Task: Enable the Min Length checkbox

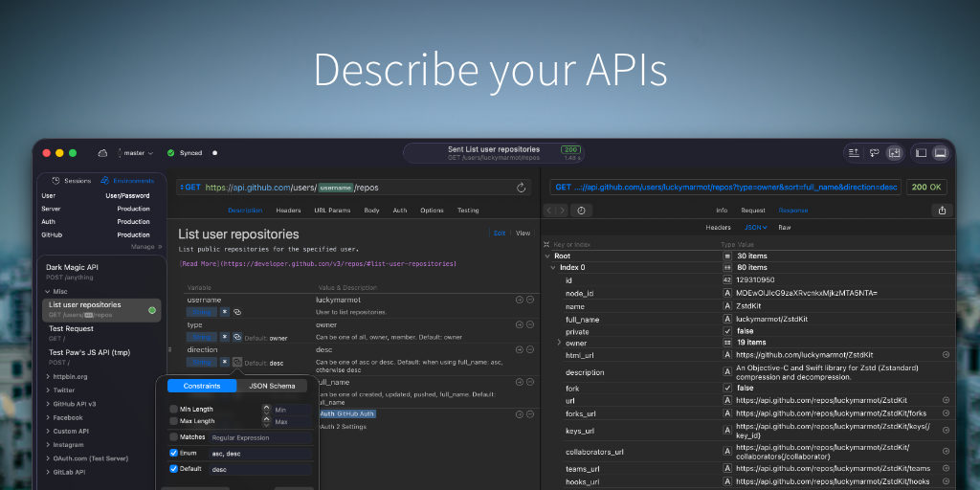Action: click(x=174, y=409)
